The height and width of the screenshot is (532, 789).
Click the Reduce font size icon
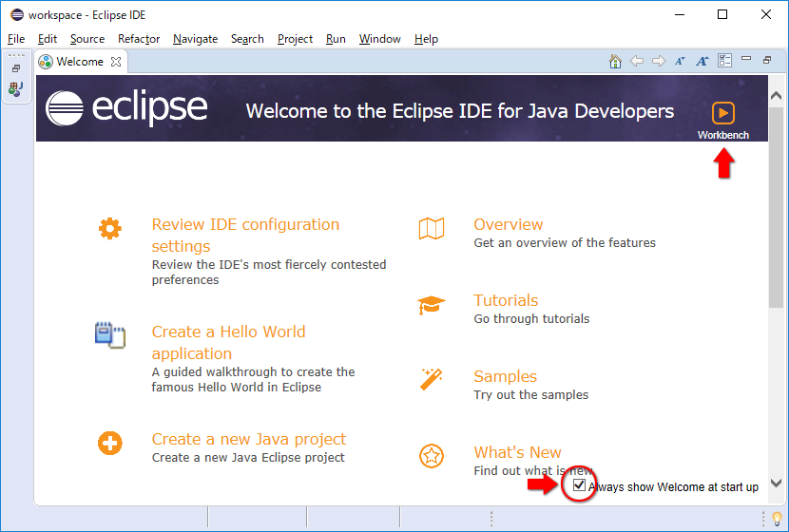[680, 62]
